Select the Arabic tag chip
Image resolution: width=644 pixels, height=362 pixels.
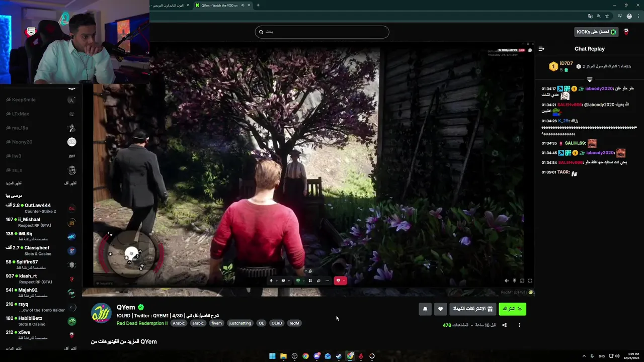179,323
